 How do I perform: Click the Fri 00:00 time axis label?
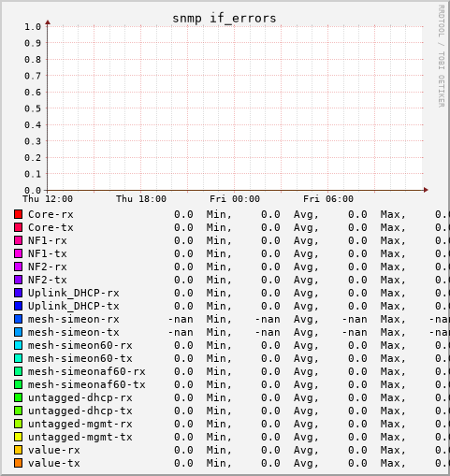pyautogui.click(x=235, y=199)
